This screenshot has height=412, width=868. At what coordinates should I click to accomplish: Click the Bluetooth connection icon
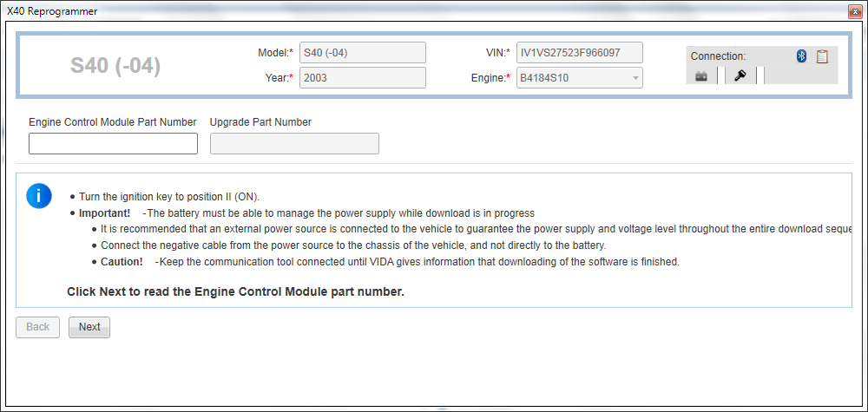(801, 56)
